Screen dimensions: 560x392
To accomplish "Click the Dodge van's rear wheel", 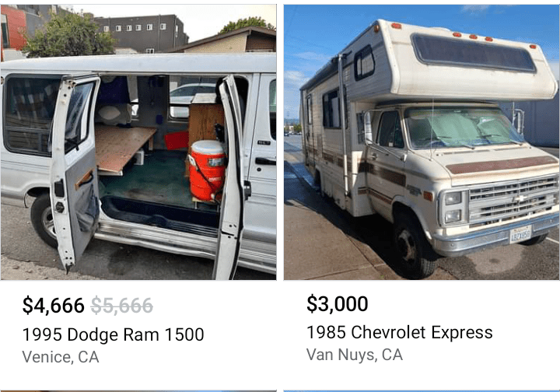I will tap(44, 221).
